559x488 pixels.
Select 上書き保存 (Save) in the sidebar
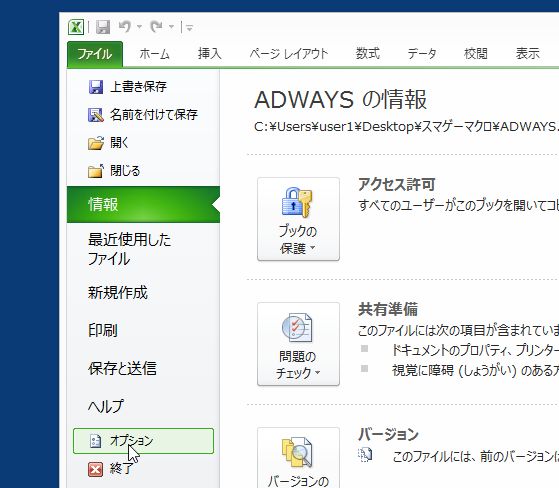[x=127, y=87]
